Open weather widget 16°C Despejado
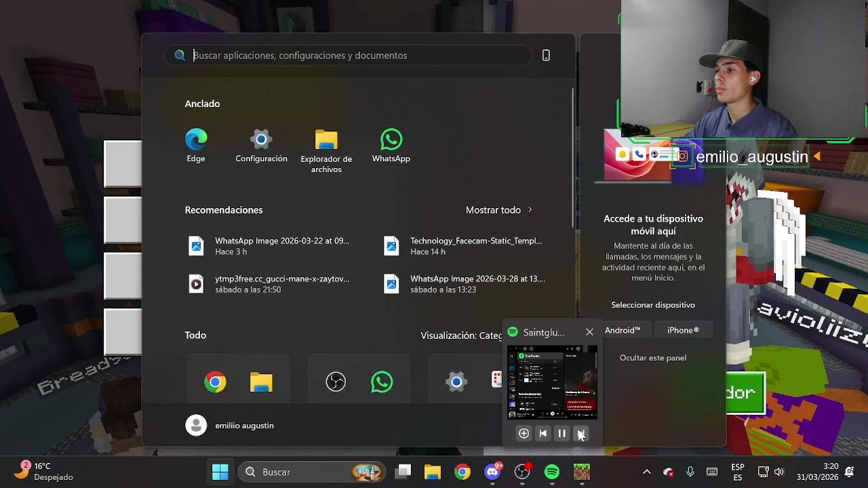The height and width of the screenshot is (488, 868). tap(45, 472)
